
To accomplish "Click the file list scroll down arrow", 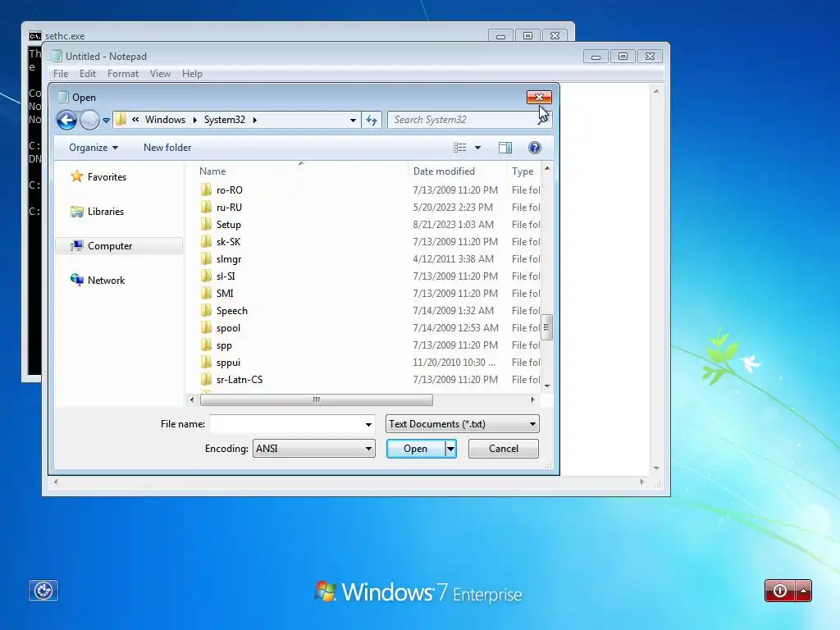I will coord(547,386).
